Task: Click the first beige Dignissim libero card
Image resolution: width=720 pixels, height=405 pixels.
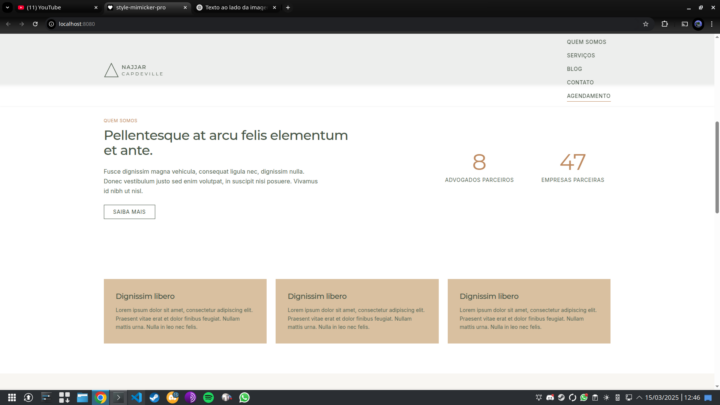Action: (185, 311)
